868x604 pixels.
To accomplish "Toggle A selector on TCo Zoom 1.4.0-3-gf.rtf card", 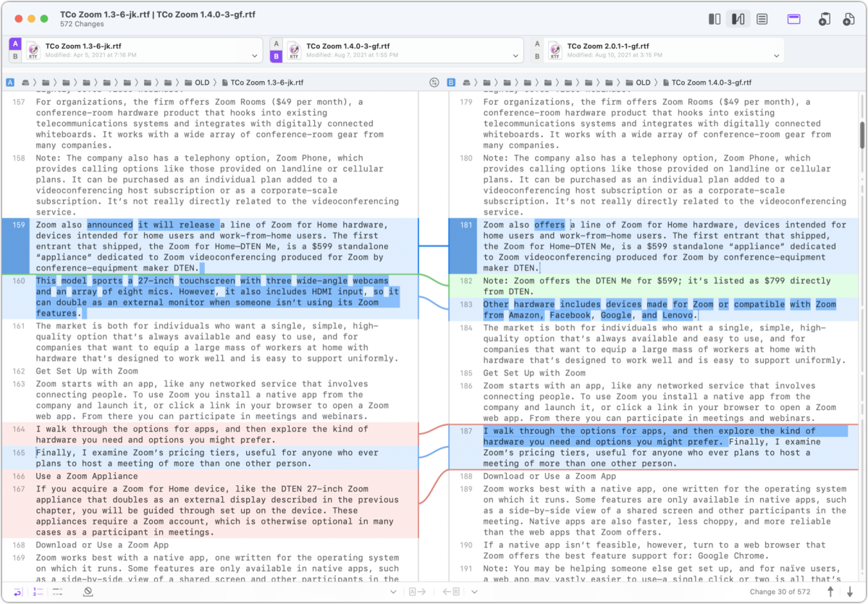I will 277,43.
